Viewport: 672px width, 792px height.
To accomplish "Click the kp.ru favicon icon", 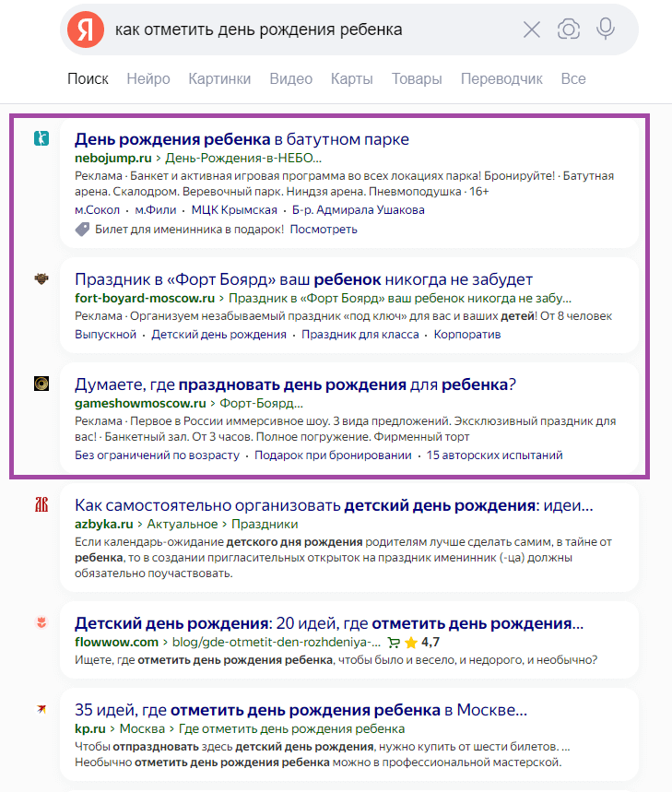I will [x=41, y=709].
